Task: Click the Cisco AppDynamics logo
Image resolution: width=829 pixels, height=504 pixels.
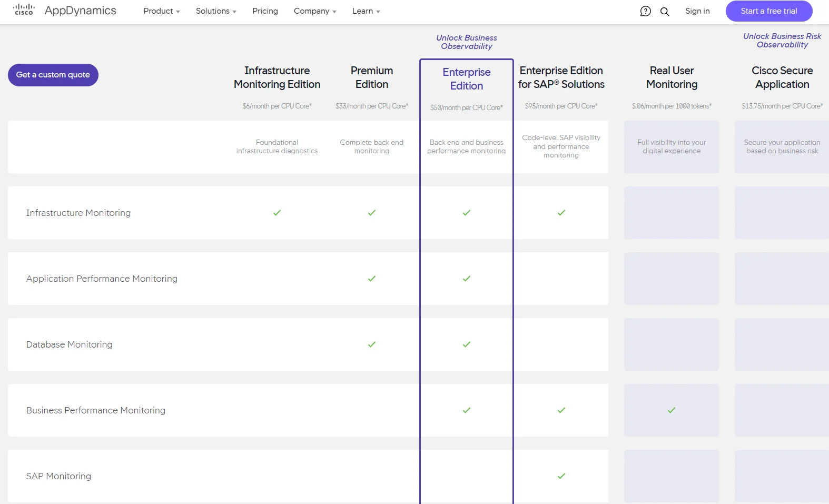Action: 64,11
